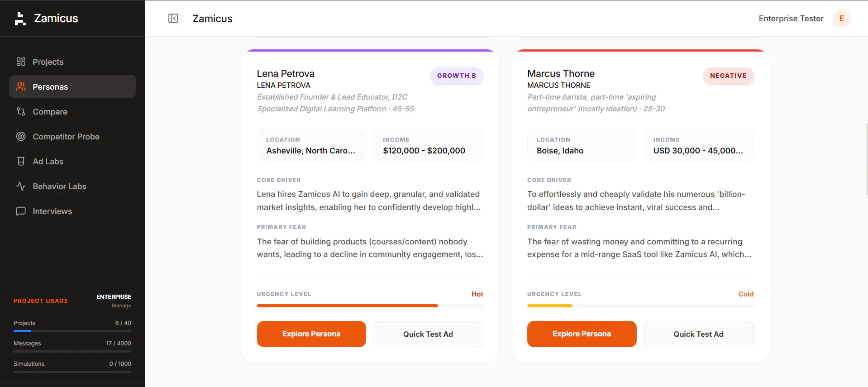Click the Projects usage progress bar
This screenshot has height=387, width=868.
coord(72,331)
